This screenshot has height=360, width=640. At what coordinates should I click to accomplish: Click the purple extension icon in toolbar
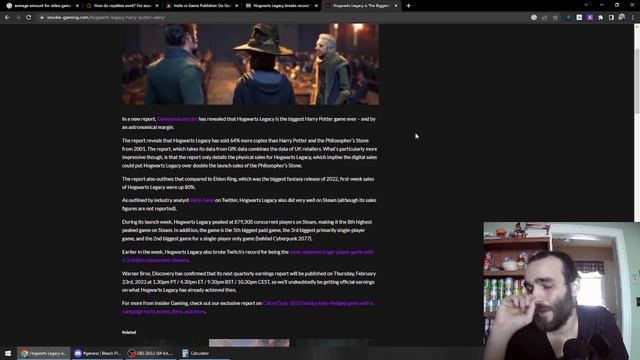click(x=590, y=18)
